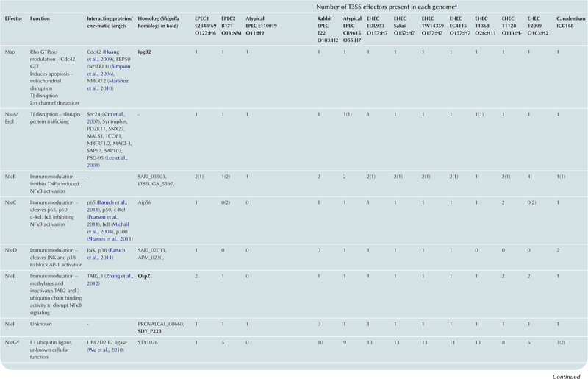Select the STY1076 homolog in NleG row
This screenshot has height=379, width=588.
pyautogui.click(x=151, y=341)
